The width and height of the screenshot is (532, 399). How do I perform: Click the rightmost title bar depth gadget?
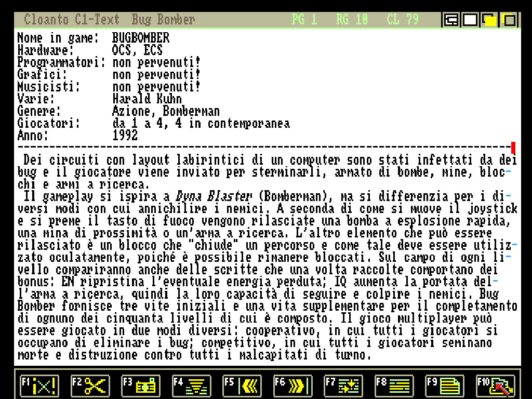pos(509,20)
